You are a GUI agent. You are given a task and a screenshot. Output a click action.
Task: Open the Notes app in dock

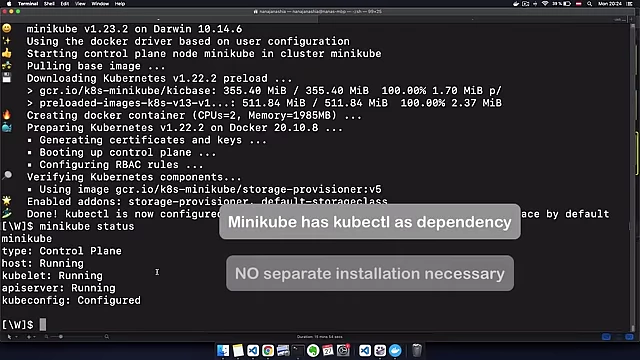(238, 350)
